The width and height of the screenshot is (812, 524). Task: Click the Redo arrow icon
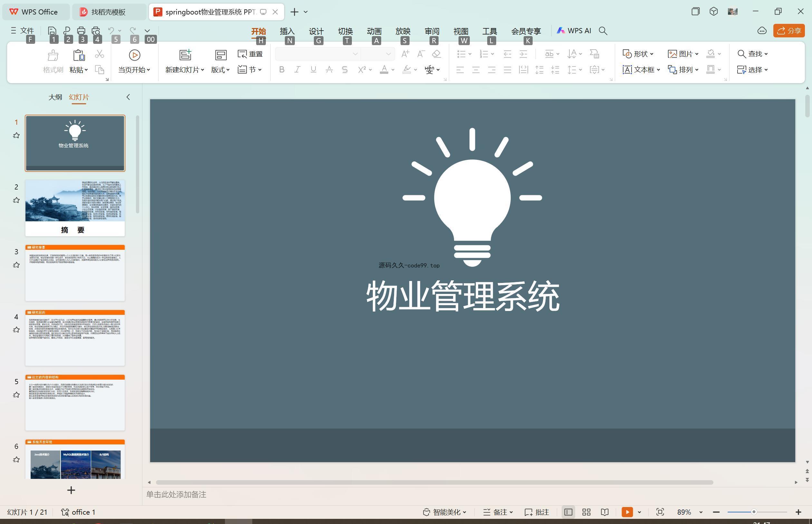point(133,31)
